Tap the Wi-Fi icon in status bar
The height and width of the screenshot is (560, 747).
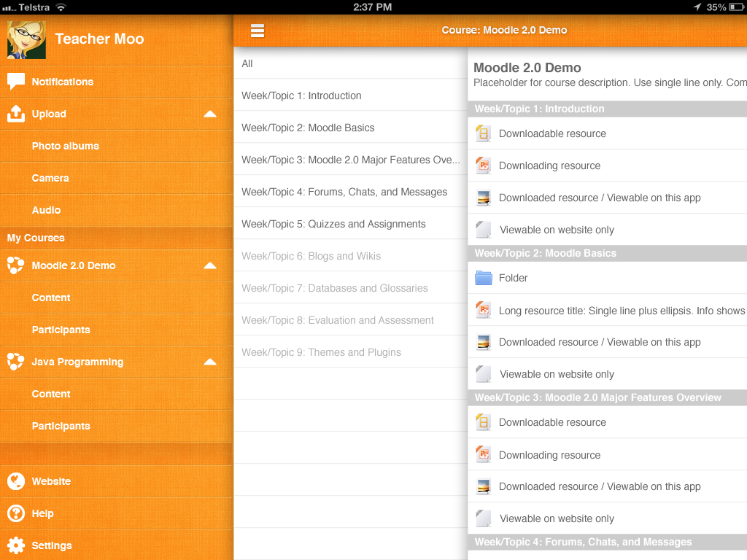[61, 7]
